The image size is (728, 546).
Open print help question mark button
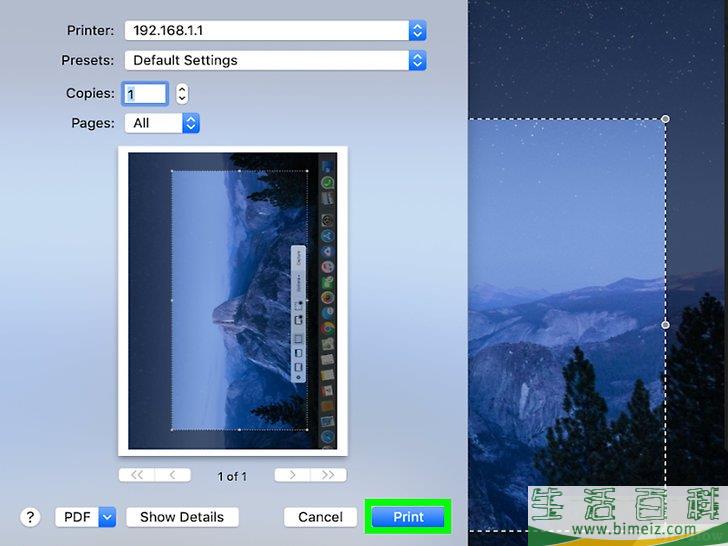30,517
